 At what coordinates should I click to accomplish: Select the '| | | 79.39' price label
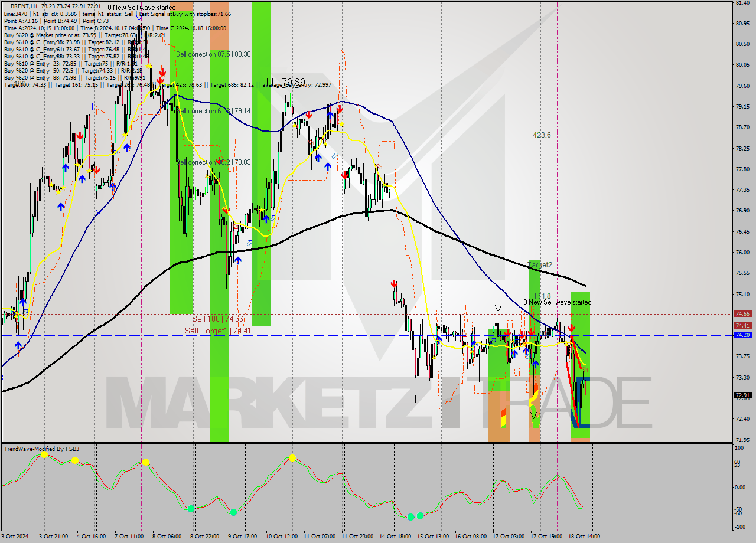285,82
